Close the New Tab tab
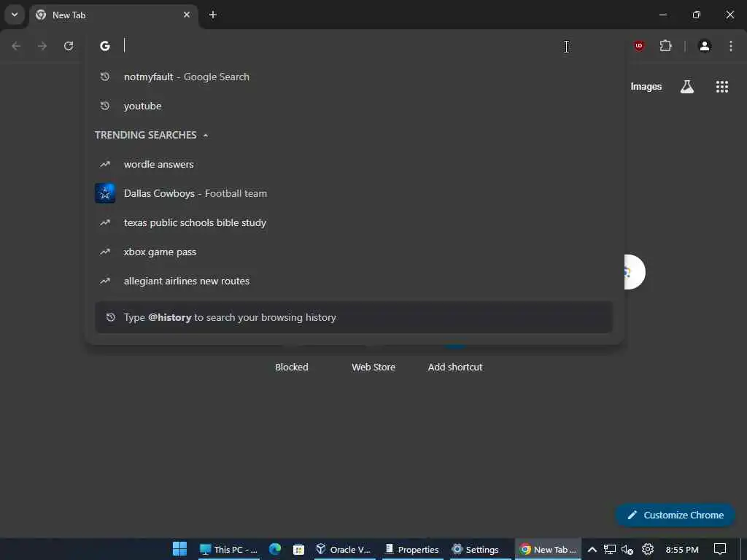 tap(187, 15)
